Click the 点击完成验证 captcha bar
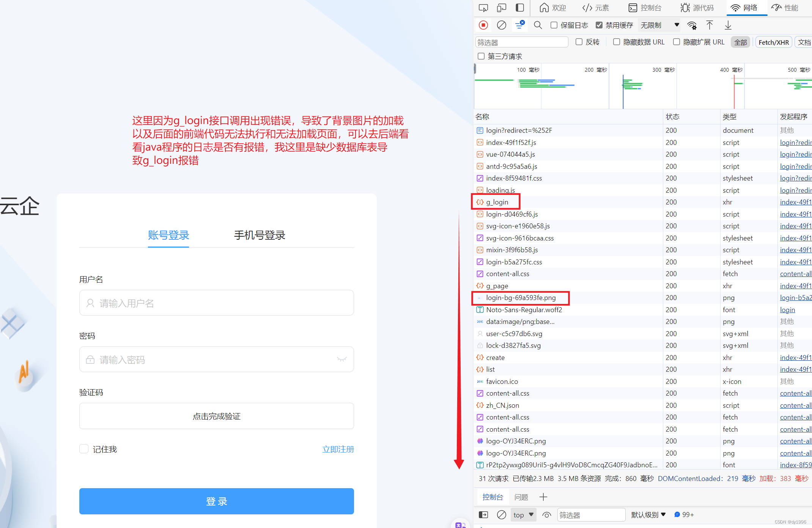 point(216,416)
